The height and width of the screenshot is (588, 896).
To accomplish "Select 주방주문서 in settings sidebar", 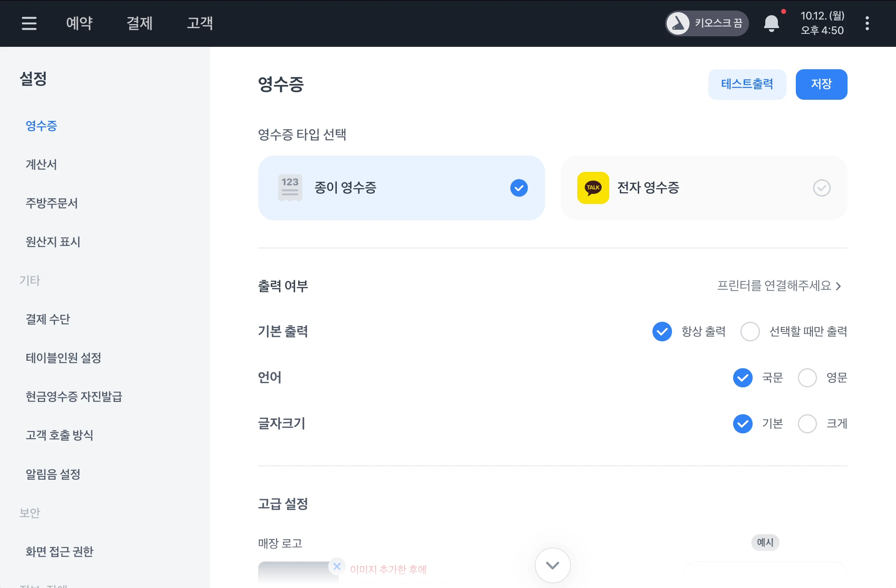I will coord(52,203).
